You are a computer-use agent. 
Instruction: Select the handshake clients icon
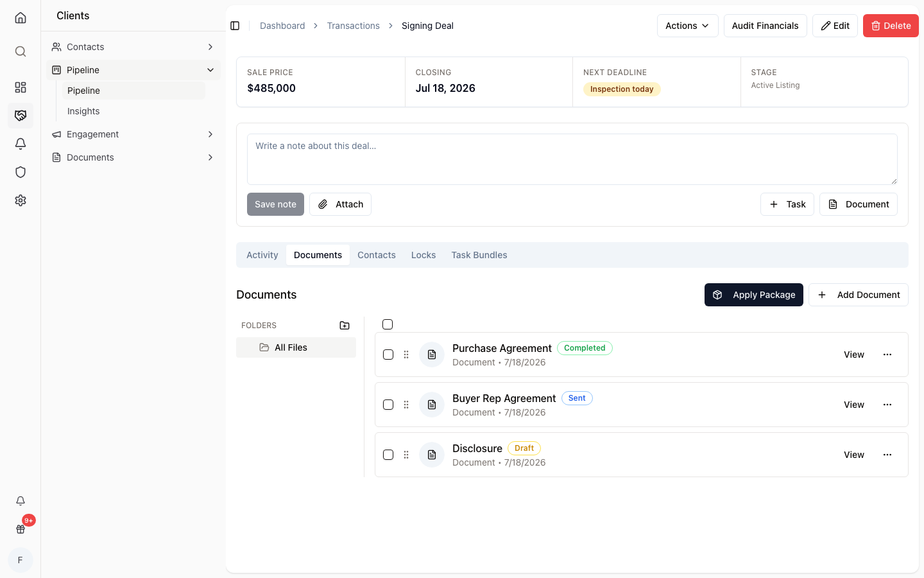pyautogui.click(x=21, y=116)
